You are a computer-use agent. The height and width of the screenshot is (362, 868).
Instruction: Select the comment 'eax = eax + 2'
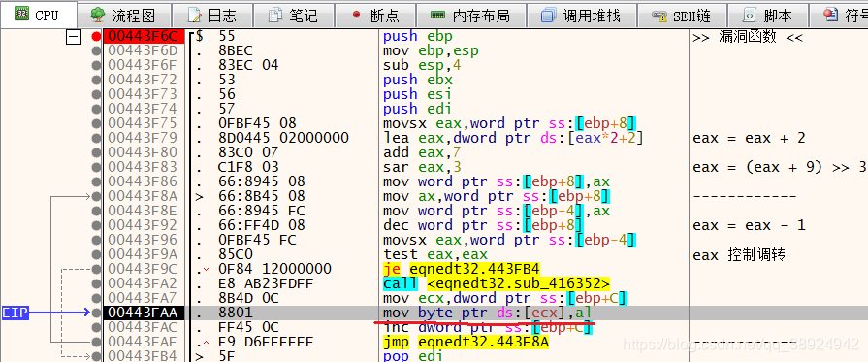click(749, 138)
